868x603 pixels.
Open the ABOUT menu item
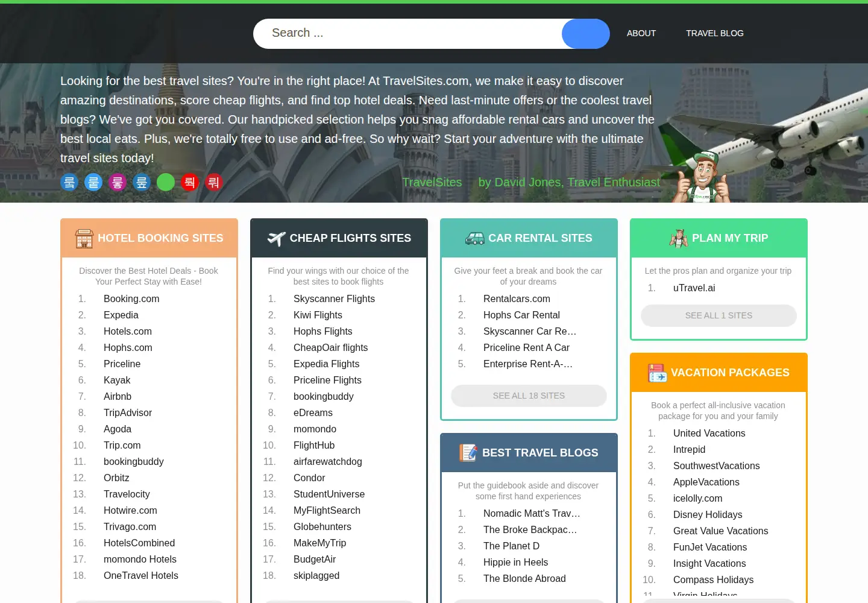(641, 33)
